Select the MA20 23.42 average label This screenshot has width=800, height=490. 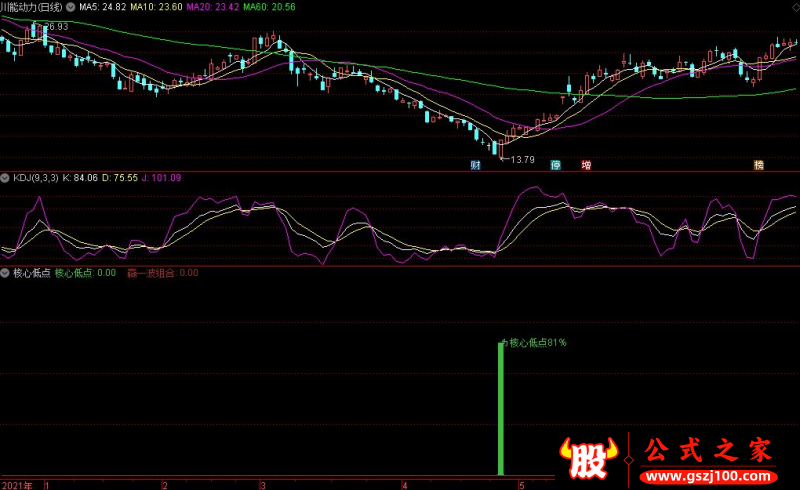coord(213,7)
